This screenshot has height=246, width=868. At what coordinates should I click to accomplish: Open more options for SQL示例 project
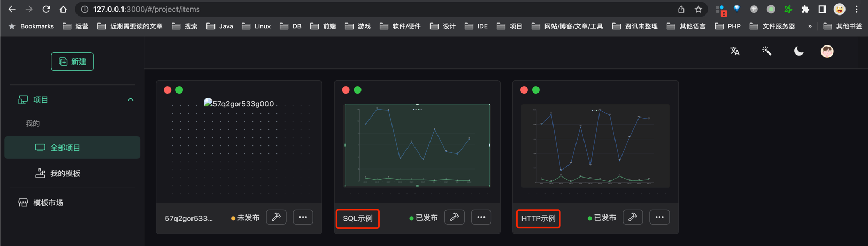coord(481,217)
